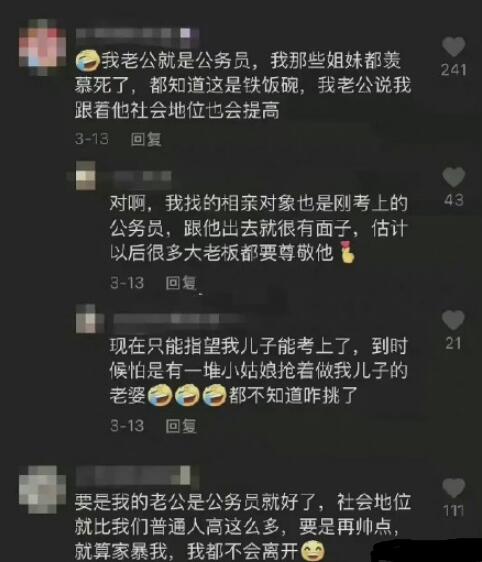
Task: Select bottom comment text about 社会地位
Action: (243, 526)
